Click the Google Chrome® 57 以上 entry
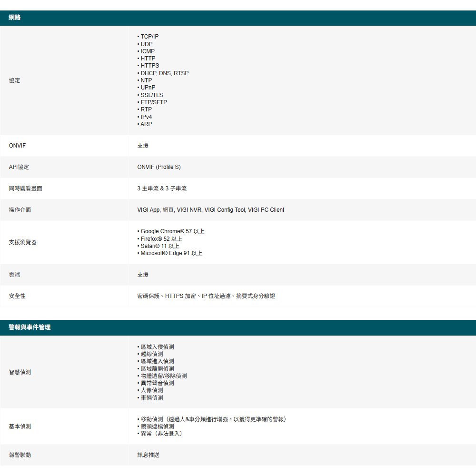476x476 pixels. [x=172, y=231]
